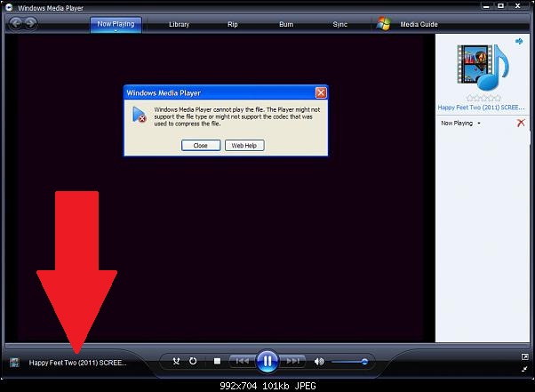Adjust the volume slider

click(348, 362)
